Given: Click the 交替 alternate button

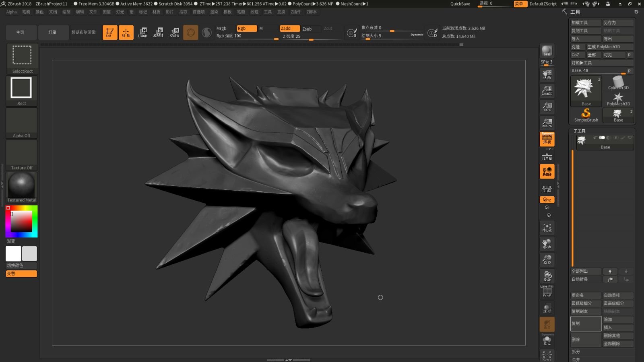Looking at the screenshot, I should click(x=21, y=274).
